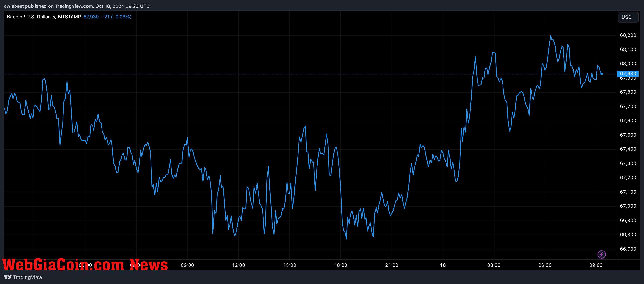Click the 67,930 value in the legend

91,17
